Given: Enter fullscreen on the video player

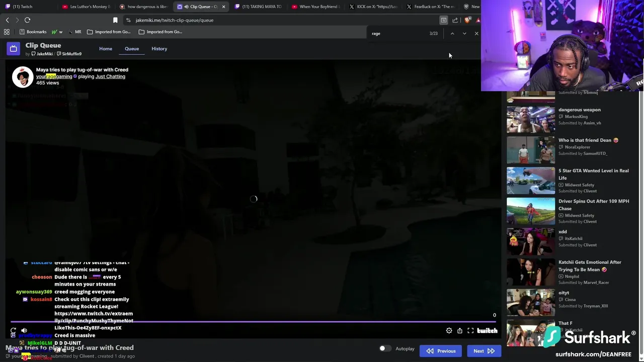Looking at the screenshot, I should (x=470, y=331).
